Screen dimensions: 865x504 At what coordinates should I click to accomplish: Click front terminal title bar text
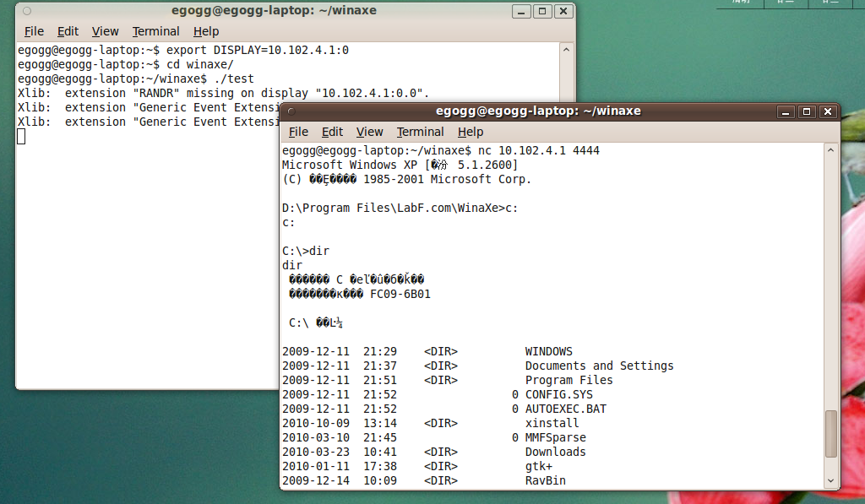(x=538, y=111)
